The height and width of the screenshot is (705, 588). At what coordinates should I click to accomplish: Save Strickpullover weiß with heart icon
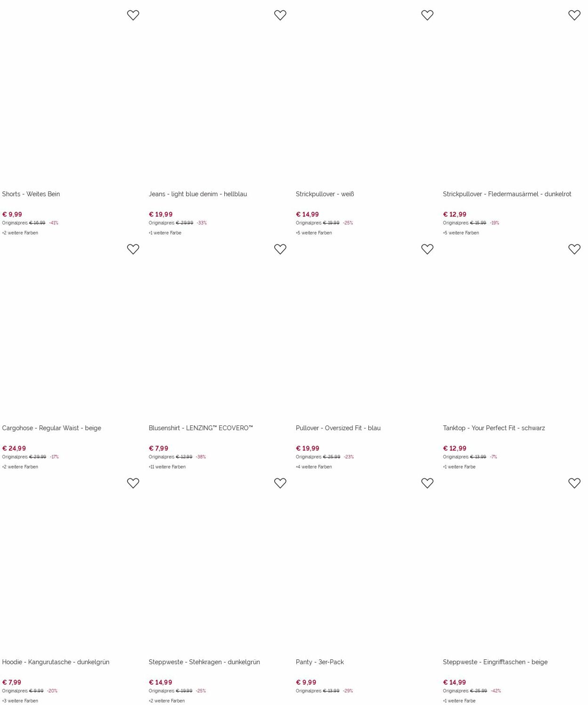coord(427,15)
